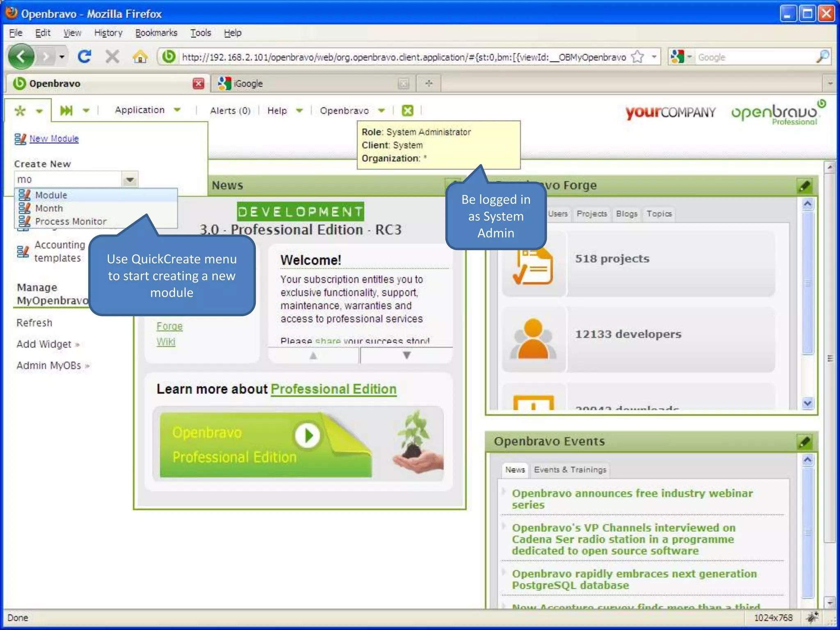The image size is (840, 630).
Task: Switch to the Blogs tab in Forge widget
Action: 627,214
